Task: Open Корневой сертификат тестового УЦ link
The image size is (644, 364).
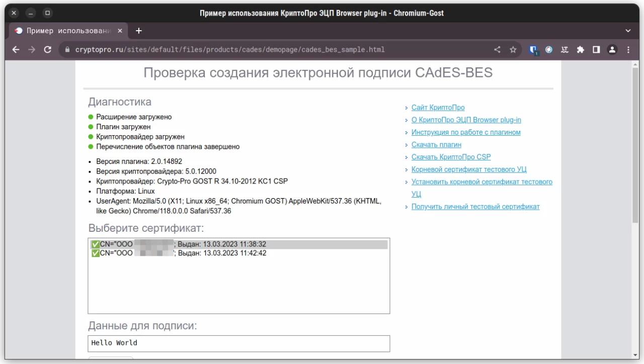Action: [x=469, y=169]
